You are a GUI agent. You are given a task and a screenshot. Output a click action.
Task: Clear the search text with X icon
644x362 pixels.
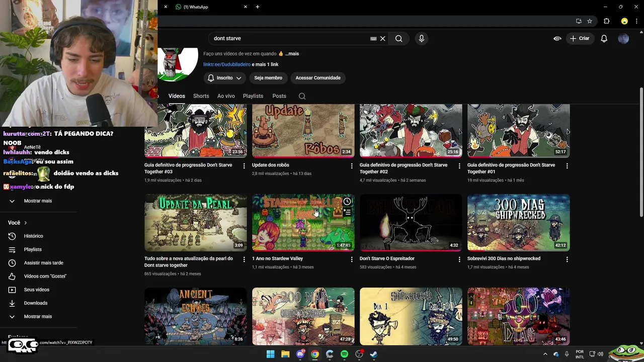tap(382, 38)
